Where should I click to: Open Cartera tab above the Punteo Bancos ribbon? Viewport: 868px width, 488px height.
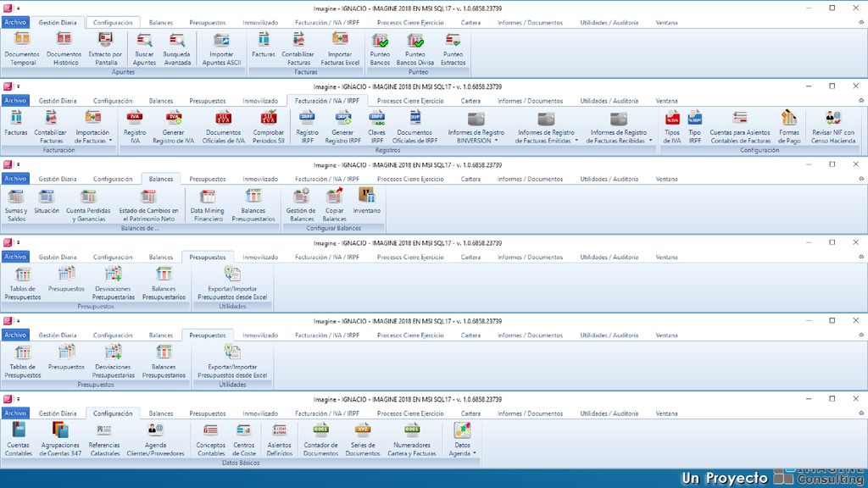pyautogui.click(x=470, y=23)
